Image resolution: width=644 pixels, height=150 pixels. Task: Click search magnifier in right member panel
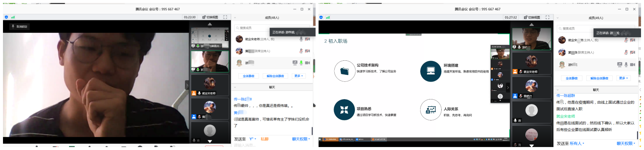click(x=560, y=29)
